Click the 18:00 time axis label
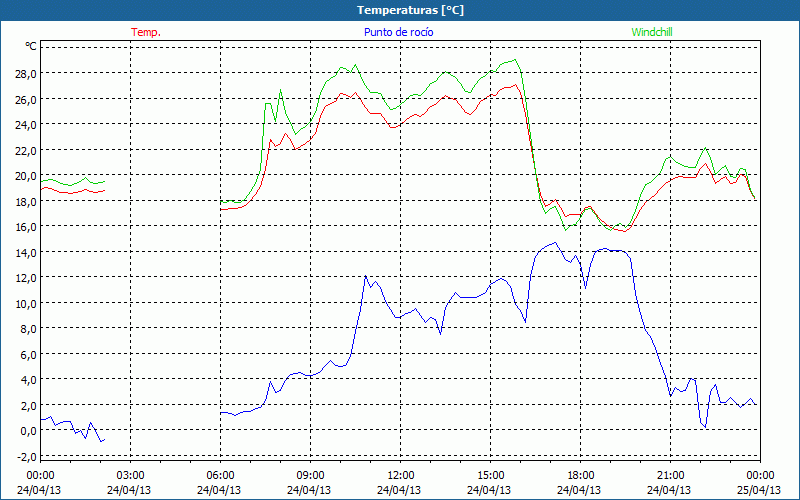 click(x=580, y=476)
